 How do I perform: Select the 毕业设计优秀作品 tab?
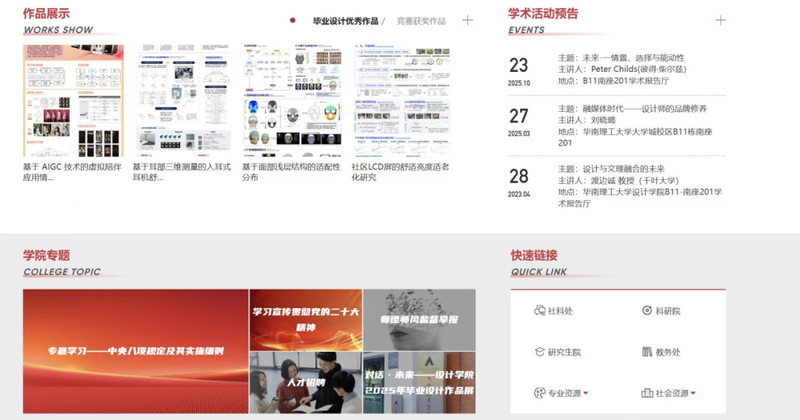[345, 20]
